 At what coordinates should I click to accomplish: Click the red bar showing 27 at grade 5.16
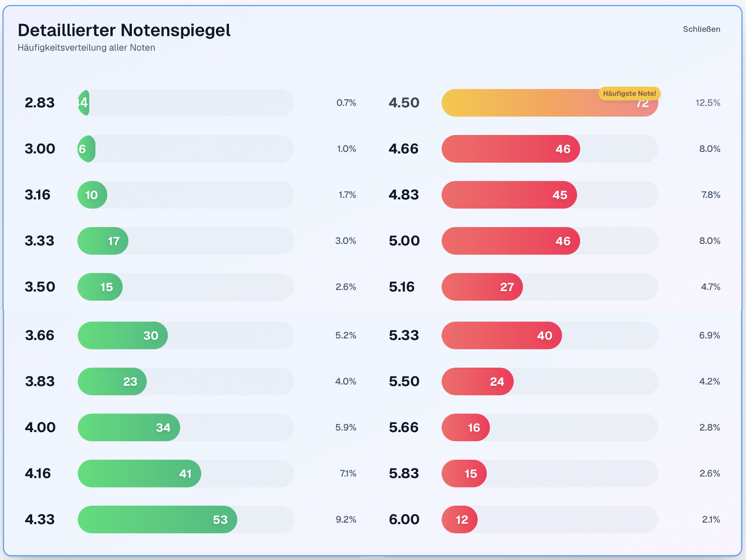pos(482,287)
